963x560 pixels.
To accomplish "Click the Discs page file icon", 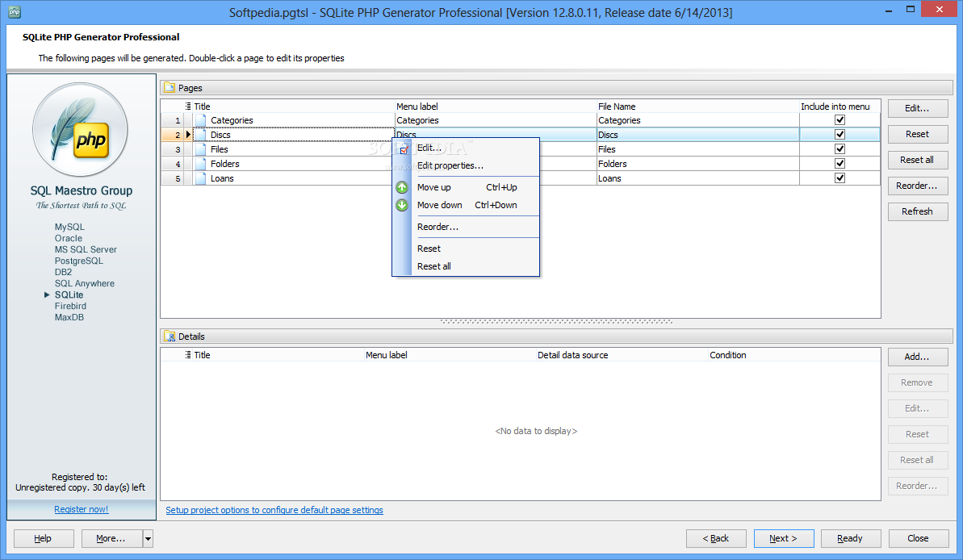I will [201, 135].
